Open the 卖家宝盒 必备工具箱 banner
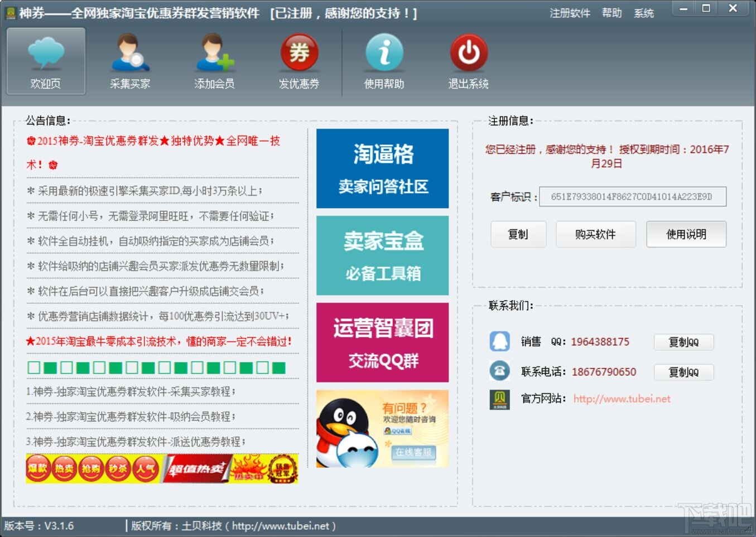 [383, 255]
